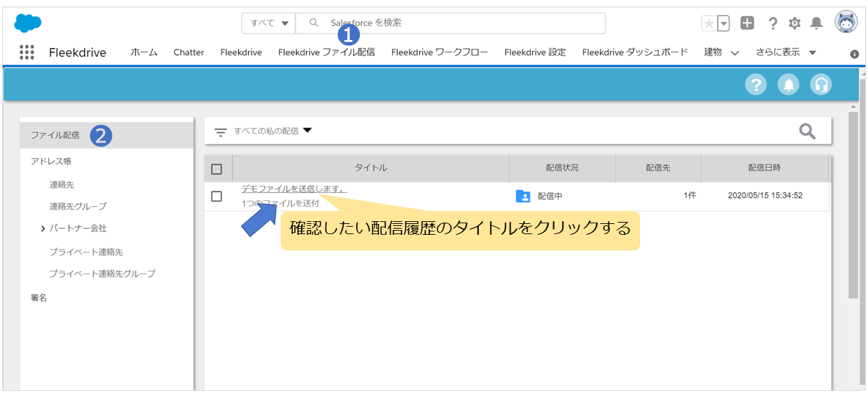Click the global actions plus icon
Screen dimensions: 868x397
click(x=747, y=23)
